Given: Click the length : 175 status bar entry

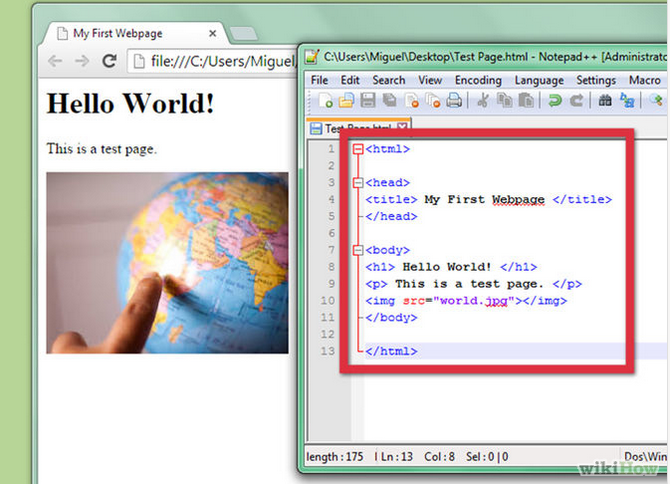Looking at the screenshot, I should 335,457.
